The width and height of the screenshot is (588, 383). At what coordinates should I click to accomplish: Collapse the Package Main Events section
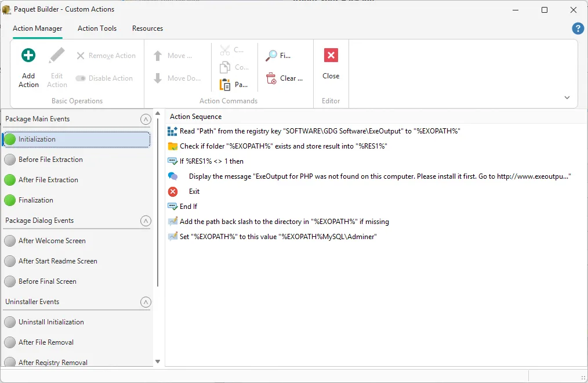point(146,120)
